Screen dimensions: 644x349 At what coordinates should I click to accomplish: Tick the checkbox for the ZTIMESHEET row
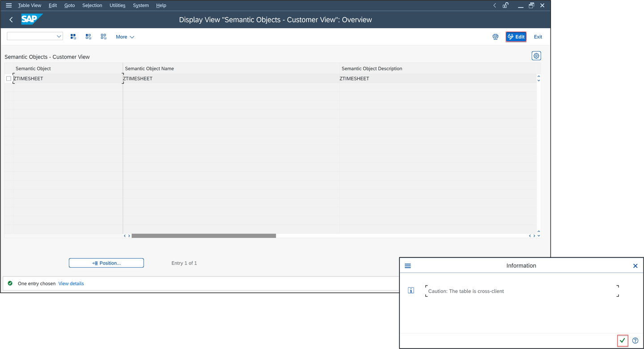point(8,79)
